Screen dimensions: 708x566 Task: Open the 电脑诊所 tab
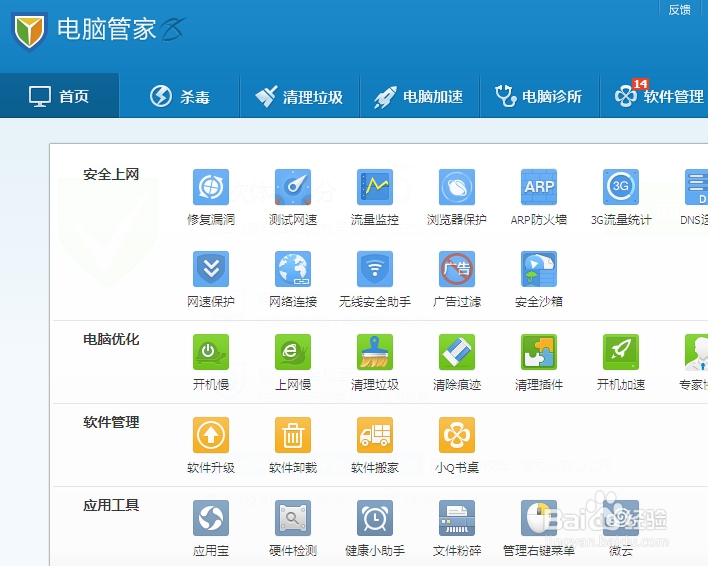click(x=539, y=96)
